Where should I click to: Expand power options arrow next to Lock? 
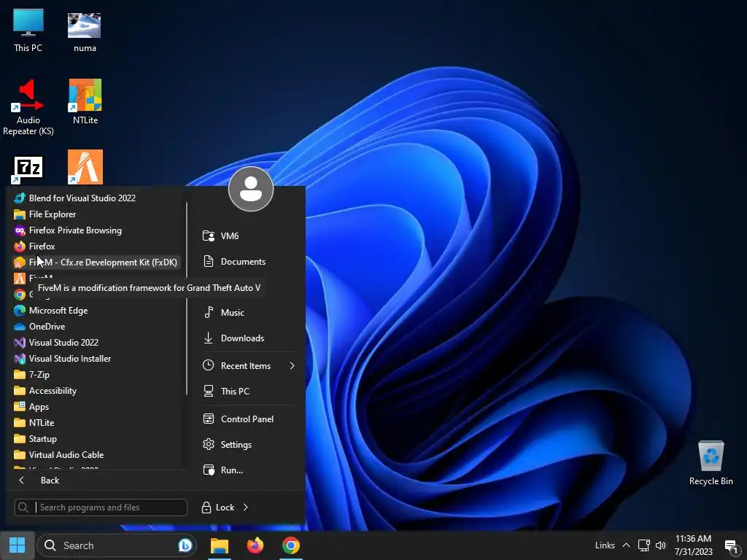(246, 507)
